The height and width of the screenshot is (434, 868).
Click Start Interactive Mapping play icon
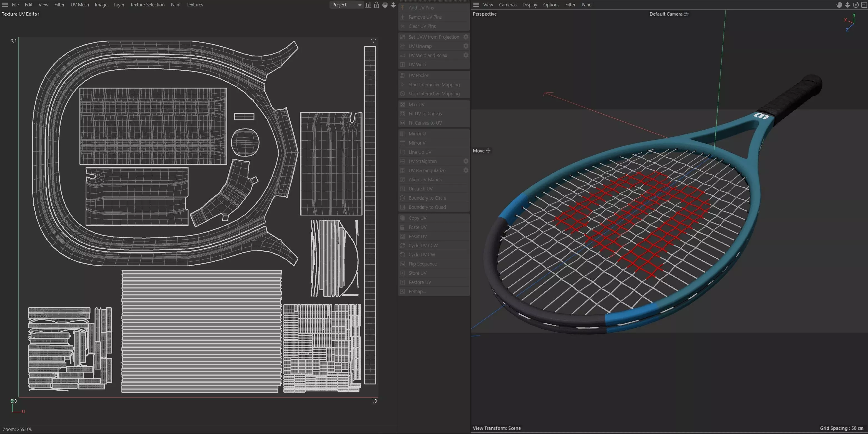[402, 84]
